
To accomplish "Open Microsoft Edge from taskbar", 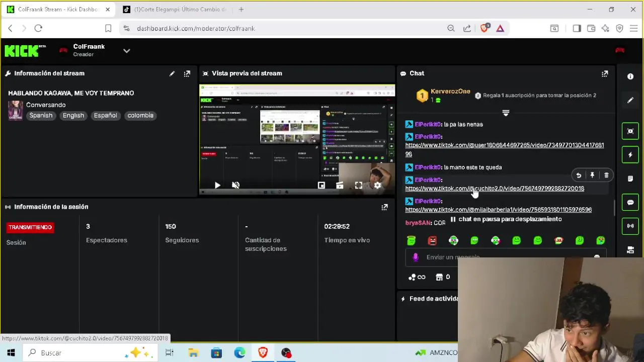I will (x=239, y=353).
